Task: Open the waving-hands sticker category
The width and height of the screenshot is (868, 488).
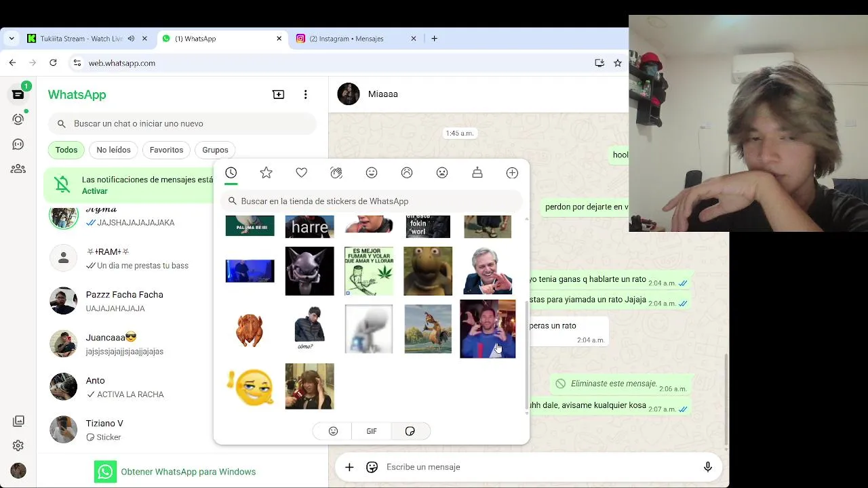Action: coord(336,173)
